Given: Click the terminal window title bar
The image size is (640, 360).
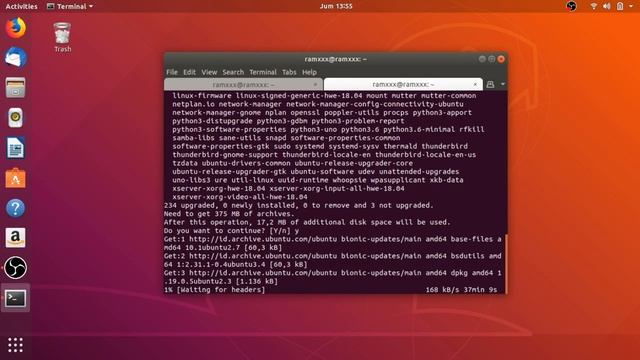Looking at the screenshot, I should pos(336,59).
